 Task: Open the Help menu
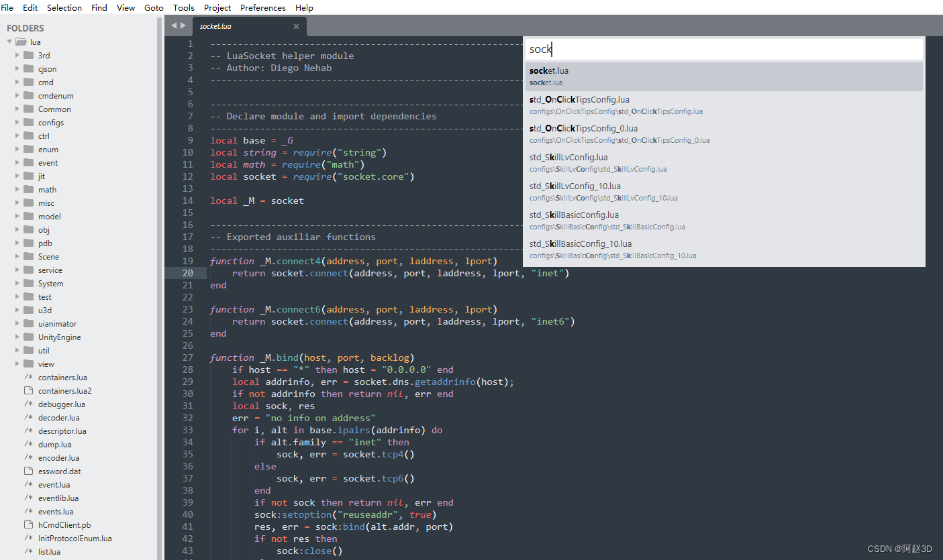pyautogui.click(x=304, y=7)
